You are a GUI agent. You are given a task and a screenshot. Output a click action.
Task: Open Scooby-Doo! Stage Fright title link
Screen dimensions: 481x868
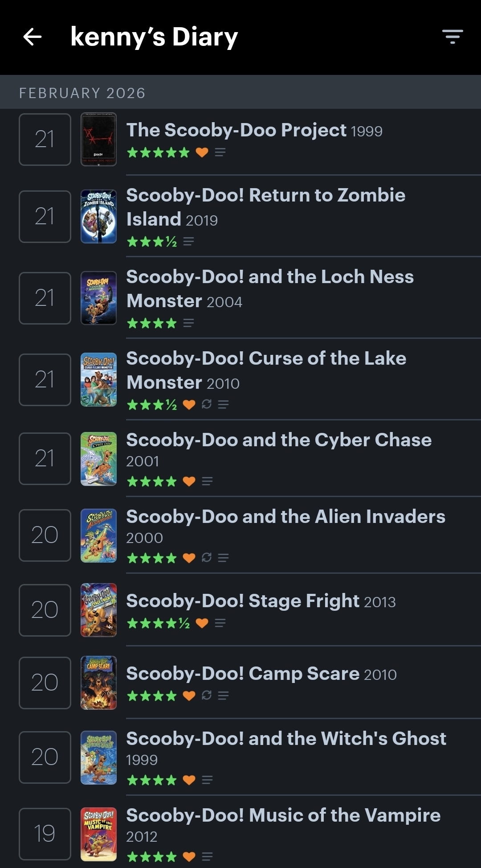point(243,601)
